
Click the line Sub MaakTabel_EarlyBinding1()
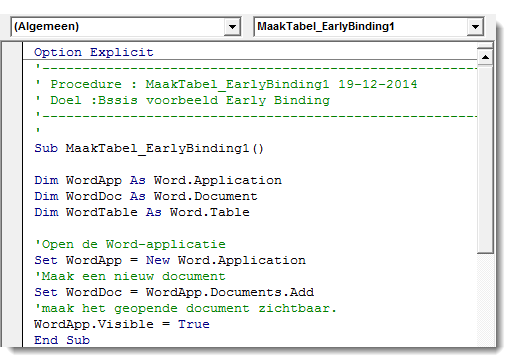pos(149,148)
